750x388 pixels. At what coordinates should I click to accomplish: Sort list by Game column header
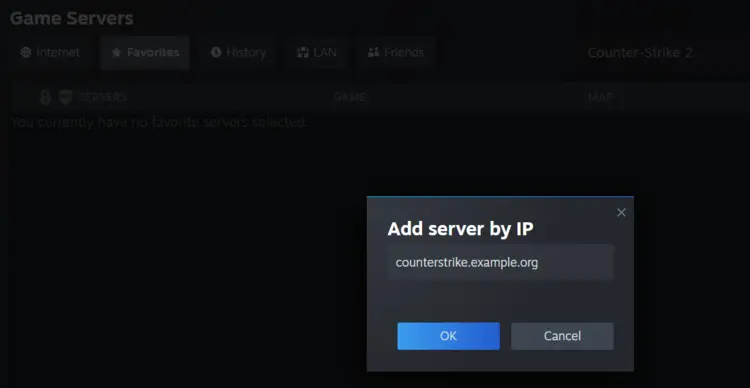tap(350, 98)
